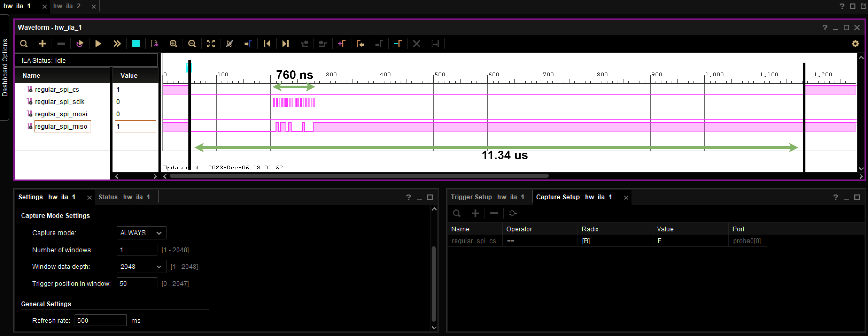868x336 pixels.
Task: Open Waveform panel help
Action: coord(824,27)
